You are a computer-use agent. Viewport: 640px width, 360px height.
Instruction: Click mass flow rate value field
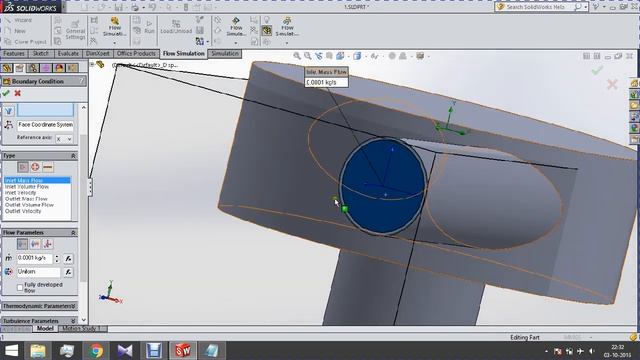tap(34, 258)
